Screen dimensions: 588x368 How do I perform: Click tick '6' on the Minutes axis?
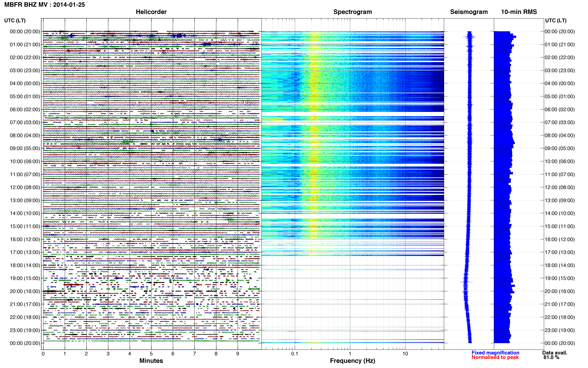tap(173, 354)
